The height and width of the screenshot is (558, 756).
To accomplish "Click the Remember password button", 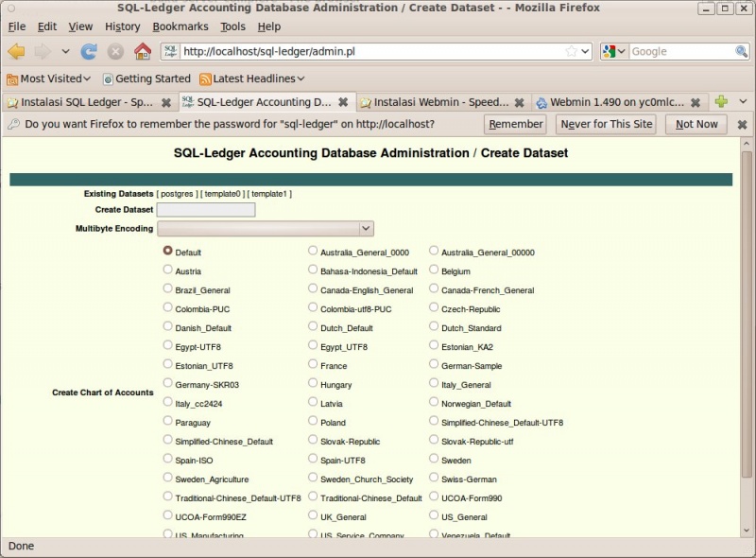I will click(515, 124).
